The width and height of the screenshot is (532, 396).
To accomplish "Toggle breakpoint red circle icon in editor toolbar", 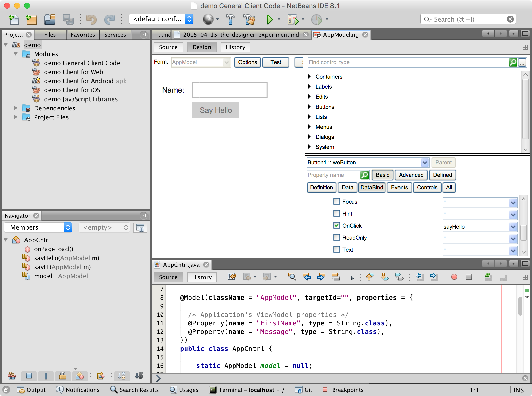I will [454, 277].
